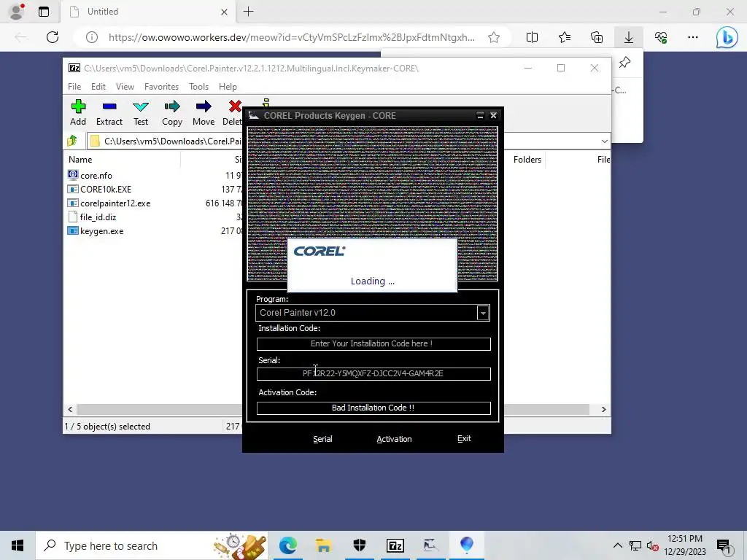The height and width of the screenshot is (560, 747).
Task: Click the taskbar search box
Action: pyautogui.click(x=152, y=545)
